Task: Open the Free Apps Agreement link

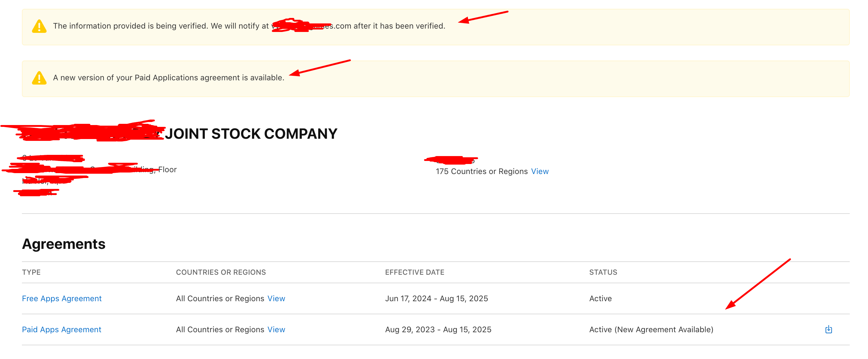Action: coord(62,298)
